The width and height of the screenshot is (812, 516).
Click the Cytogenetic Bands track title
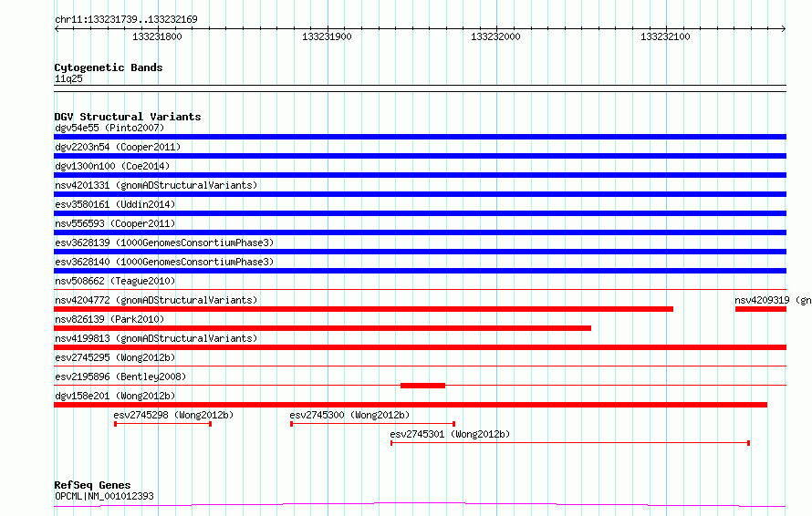point(109,67)
